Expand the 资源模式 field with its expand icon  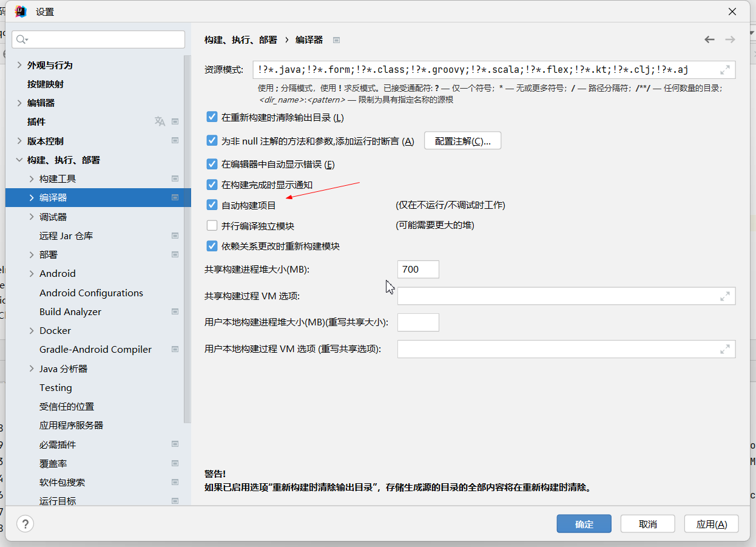pyautogui.click(x=725, y=70)
